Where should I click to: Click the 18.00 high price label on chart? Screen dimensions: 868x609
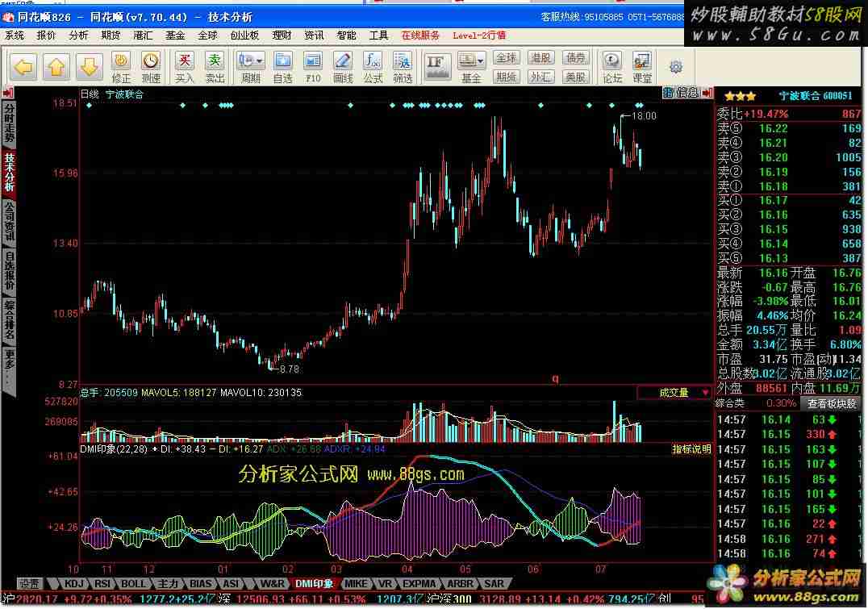[644, 115]
